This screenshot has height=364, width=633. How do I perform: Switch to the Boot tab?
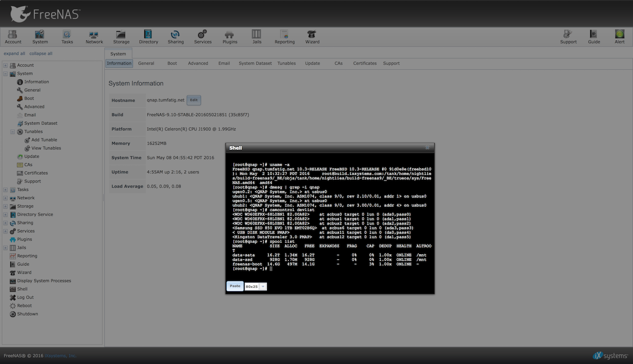coord(172,63)
